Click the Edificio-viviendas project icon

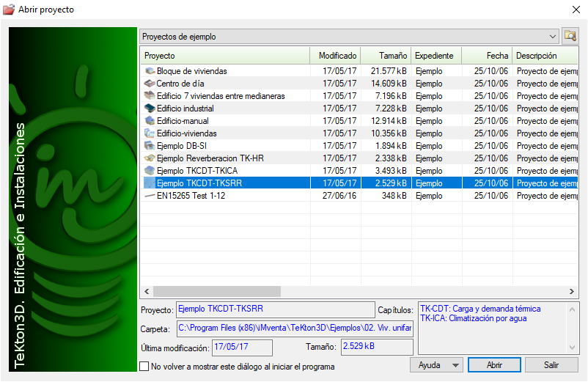150,133
